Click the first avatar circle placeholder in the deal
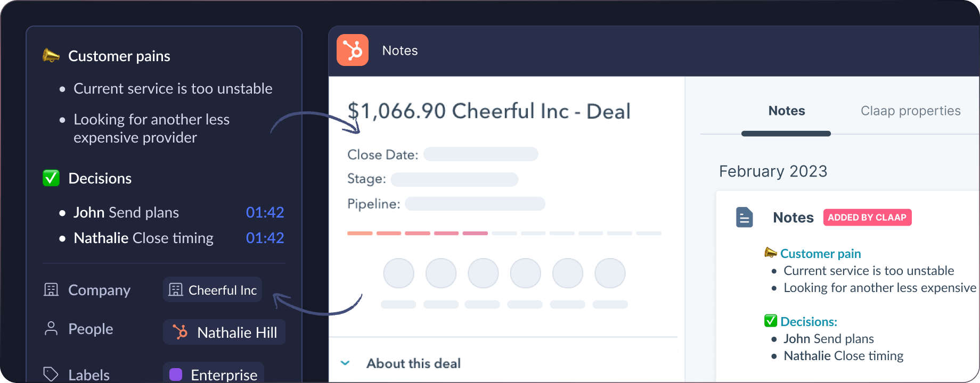 tap(398, 273)
